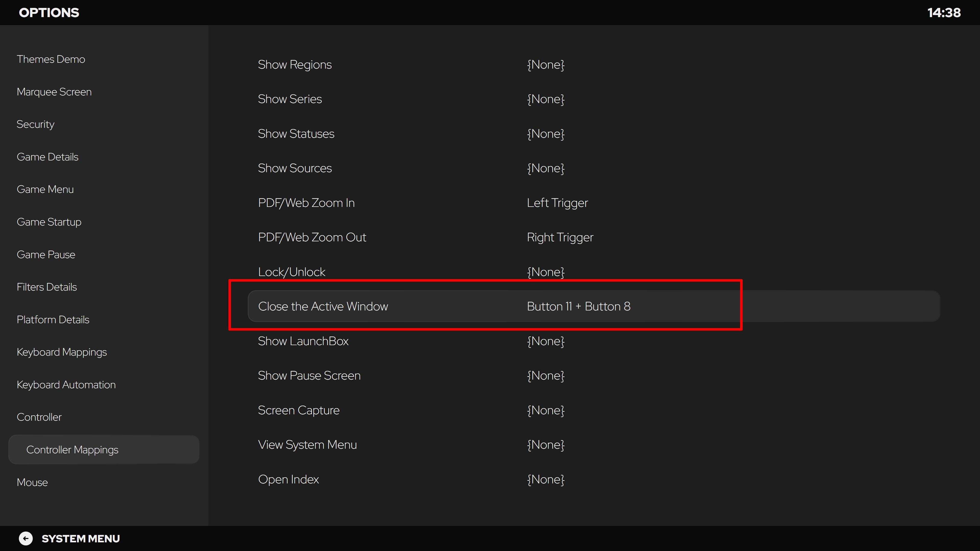
Task: Select the Show LaunchBox mapping row
Action: (594, 341)
